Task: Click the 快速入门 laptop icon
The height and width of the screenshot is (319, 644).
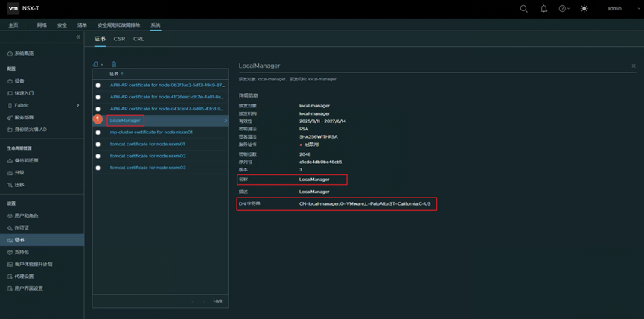Action: (x=10, y=93)
